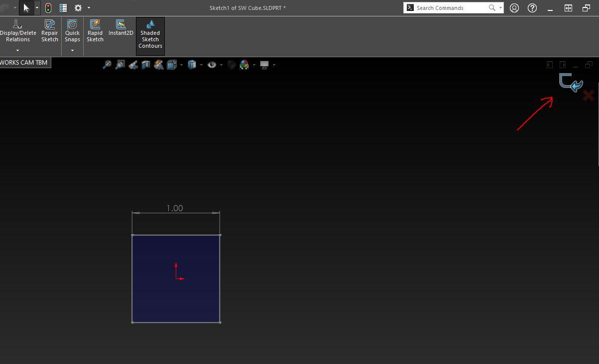The height and width of the screenshot is (364, 599).
Task: Click Display Style box icon
Action: tap(192, 65)
